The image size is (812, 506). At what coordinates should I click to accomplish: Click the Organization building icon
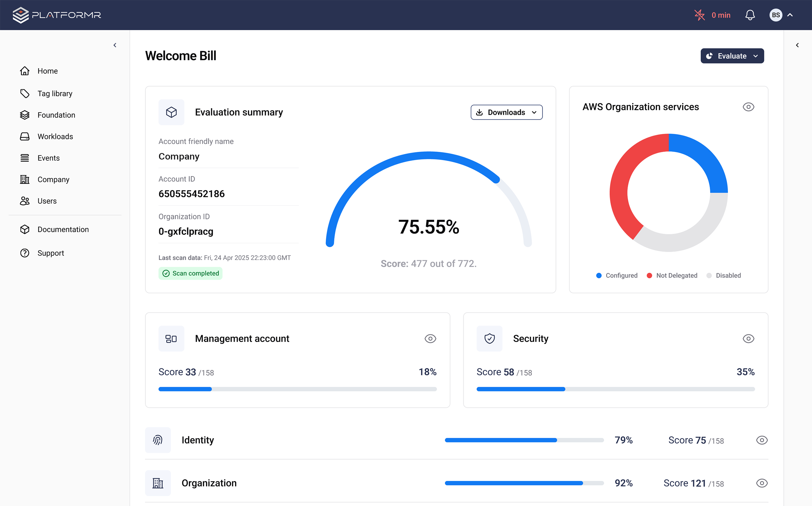point(158,483)
